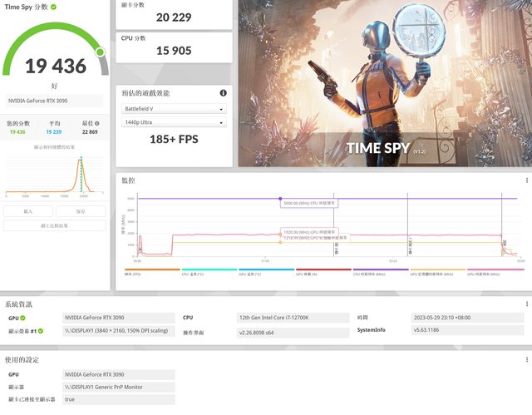Screen dimensions: 532x415
Task: Open the three-dot menu of the system info panel
Action: click(x=525, y=304)
